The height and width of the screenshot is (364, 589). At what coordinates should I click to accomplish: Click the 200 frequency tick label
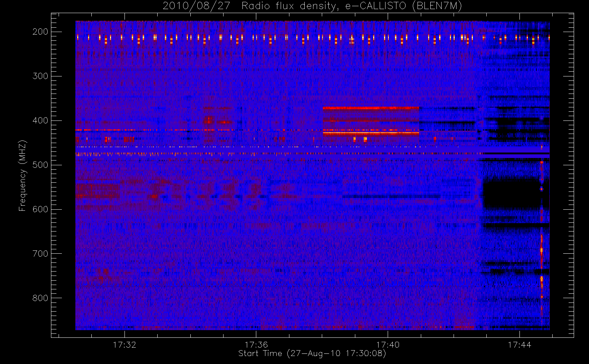point(40,32)
